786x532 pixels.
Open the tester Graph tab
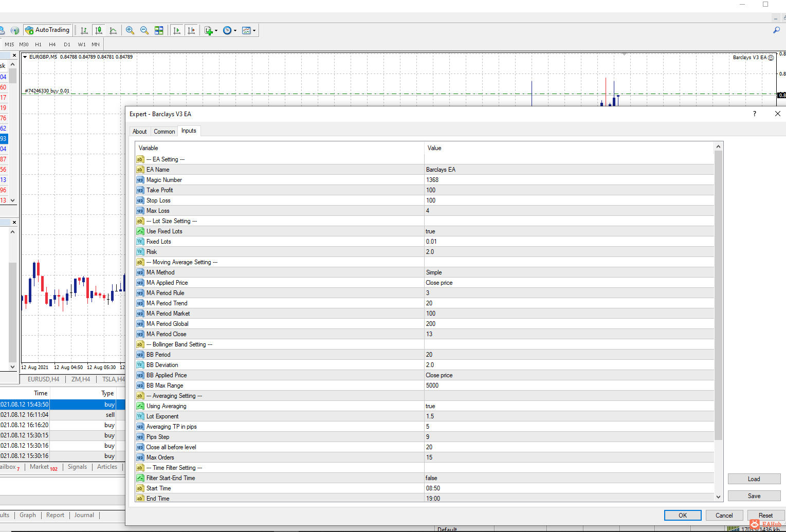pyautogui.click(x=28, y=515)
